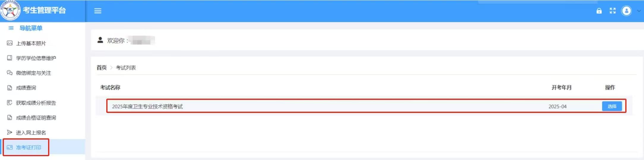Open 上传基本照片 menu item
This screenshot has height=160, width=644.
point(31,44)
